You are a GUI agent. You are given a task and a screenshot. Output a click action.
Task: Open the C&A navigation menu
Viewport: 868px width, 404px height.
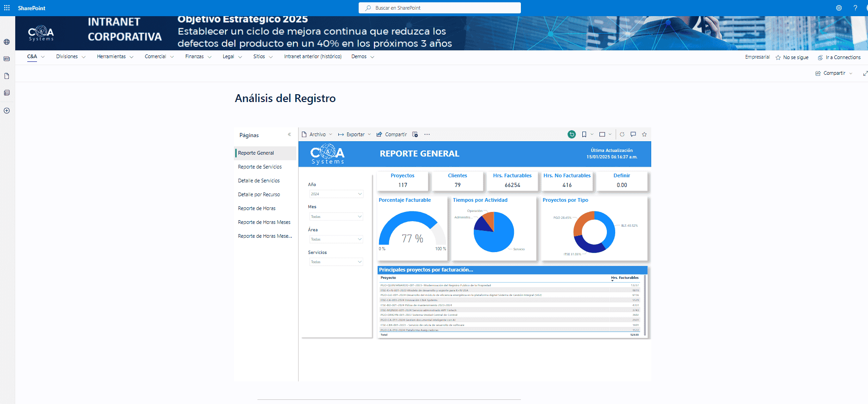[x=36, y=57]
